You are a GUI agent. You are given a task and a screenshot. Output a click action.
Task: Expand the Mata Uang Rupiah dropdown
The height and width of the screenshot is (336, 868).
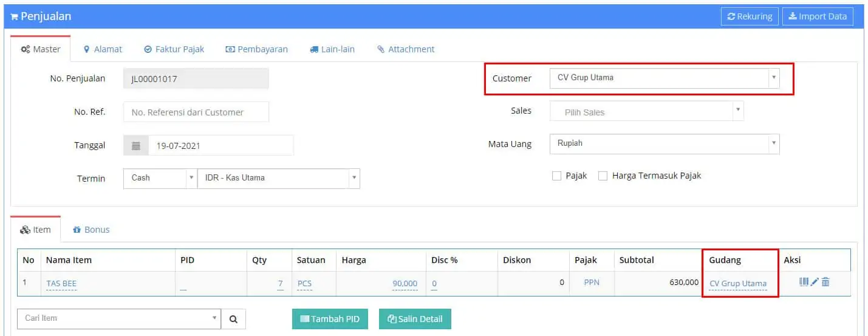pyautogui.click(x=665, y=144)
